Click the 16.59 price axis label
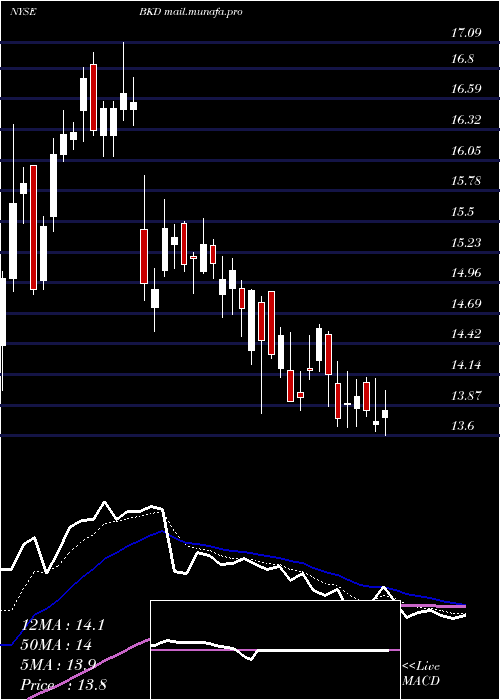This screenshot has width=500, height=700. pos(466,88)
